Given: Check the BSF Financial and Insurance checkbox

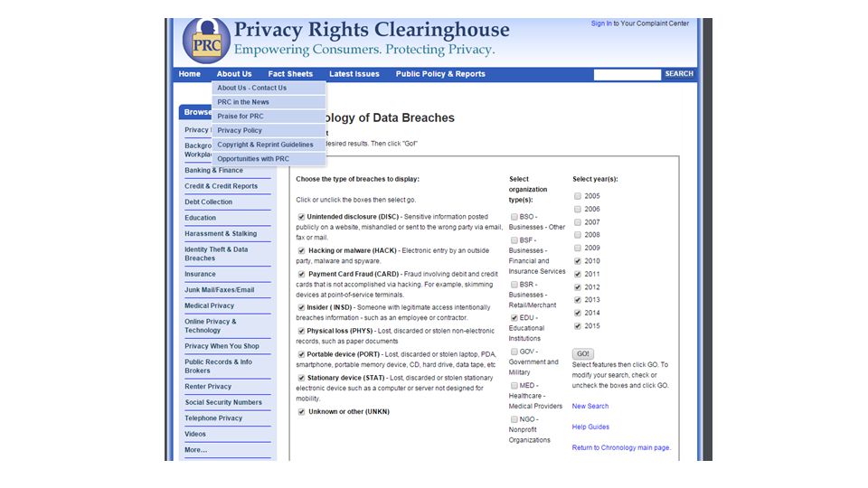Looking at the screenshot, I should pos(514,240).
